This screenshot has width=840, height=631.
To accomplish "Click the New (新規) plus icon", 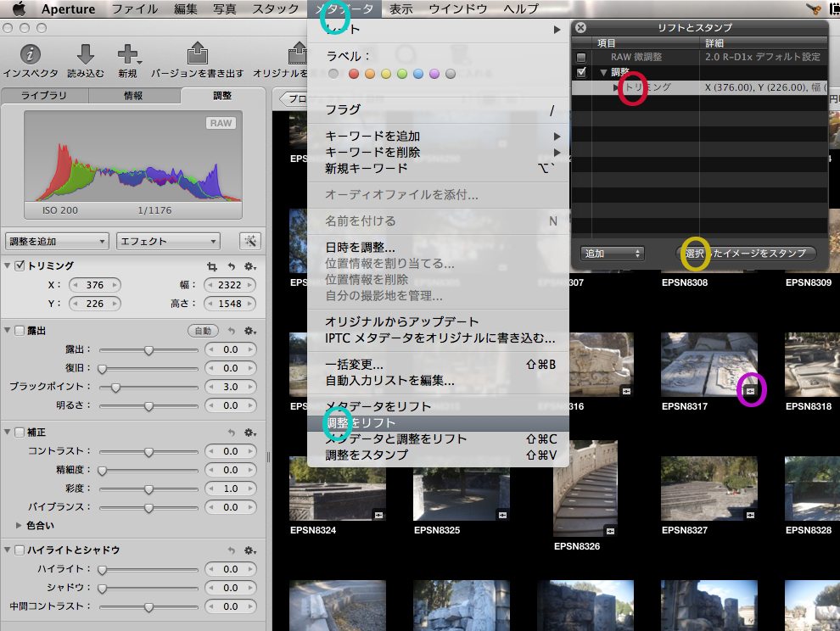I will tap(128, 55).
